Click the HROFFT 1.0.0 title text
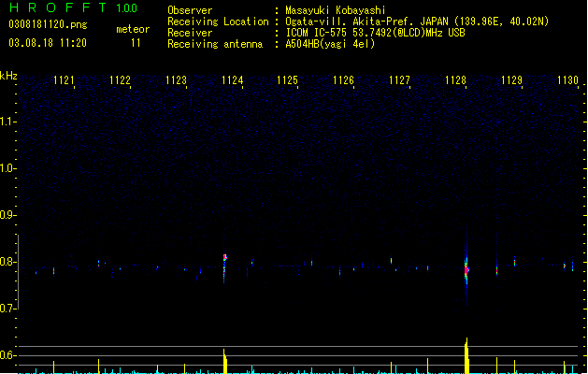Image resolution: width=588 pixels, height=374 pixels. coord(73,7)
